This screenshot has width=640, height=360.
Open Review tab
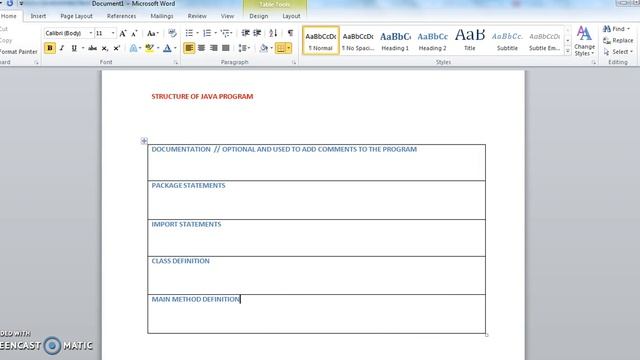click(x=197, y=16)
